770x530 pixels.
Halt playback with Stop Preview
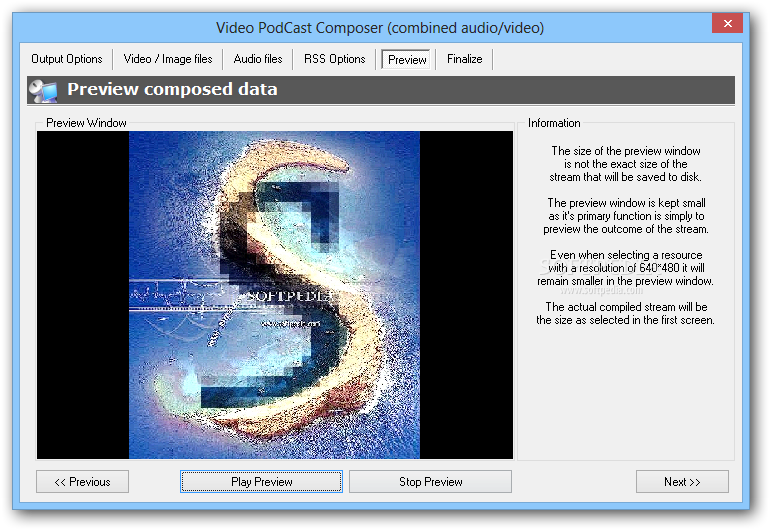(430, 481)
